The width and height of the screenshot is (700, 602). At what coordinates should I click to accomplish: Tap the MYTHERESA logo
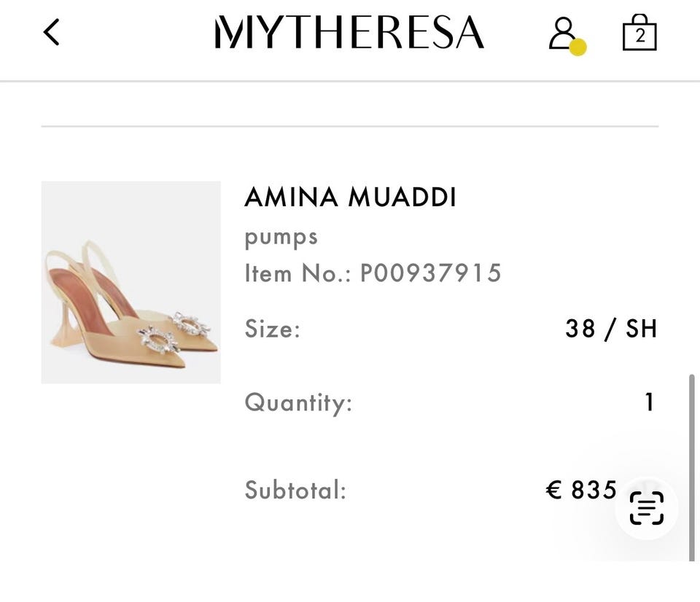[349, 34]
